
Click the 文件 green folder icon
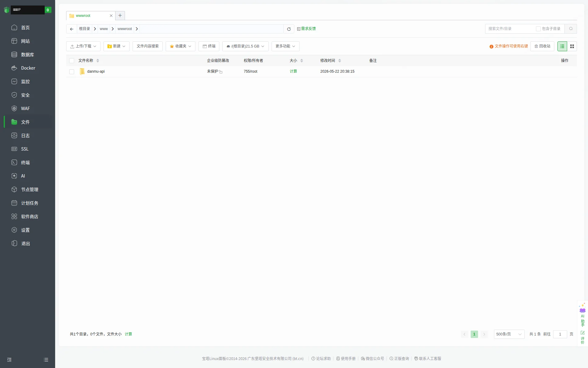point(14,122)
